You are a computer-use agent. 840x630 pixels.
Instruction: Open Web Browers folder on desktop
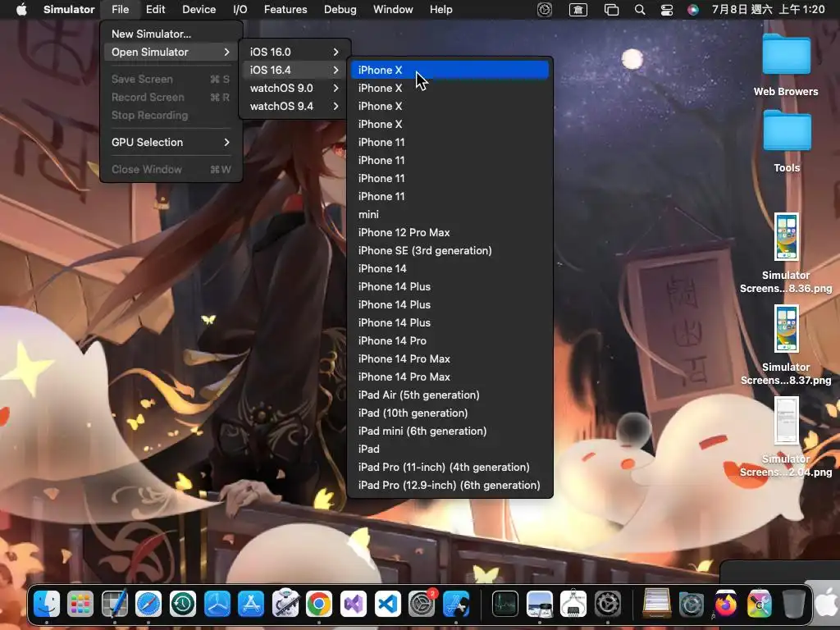click(x=786, y=65)
